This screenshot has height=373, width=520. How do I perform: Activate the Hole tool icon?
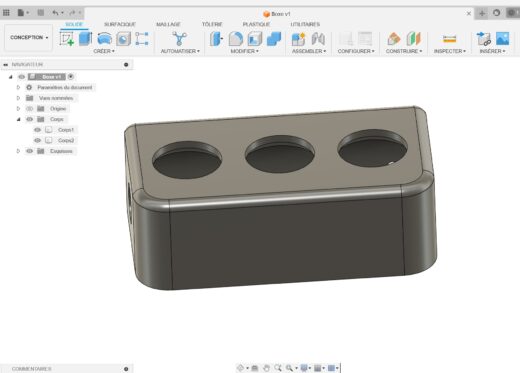tap(123, 39)
